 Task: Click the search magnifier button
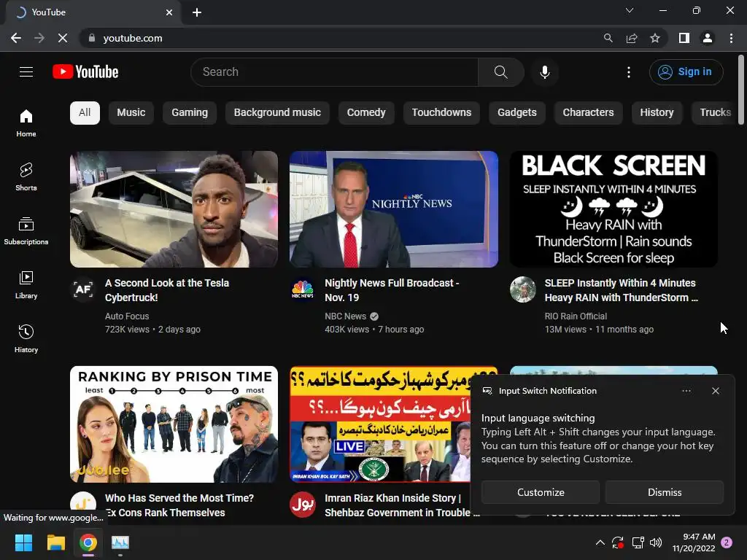pyautogui.click(x=500, y=72)
